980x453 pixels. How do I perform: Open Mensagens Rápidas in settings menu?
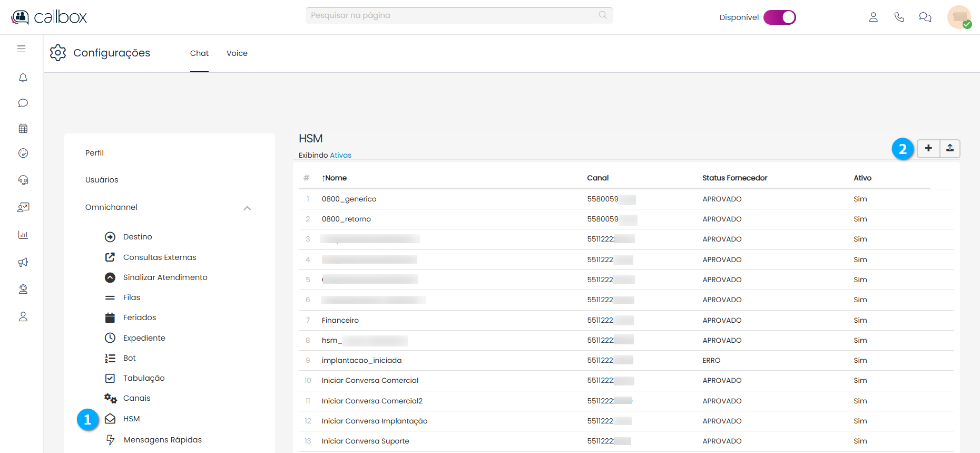(162, 440)
